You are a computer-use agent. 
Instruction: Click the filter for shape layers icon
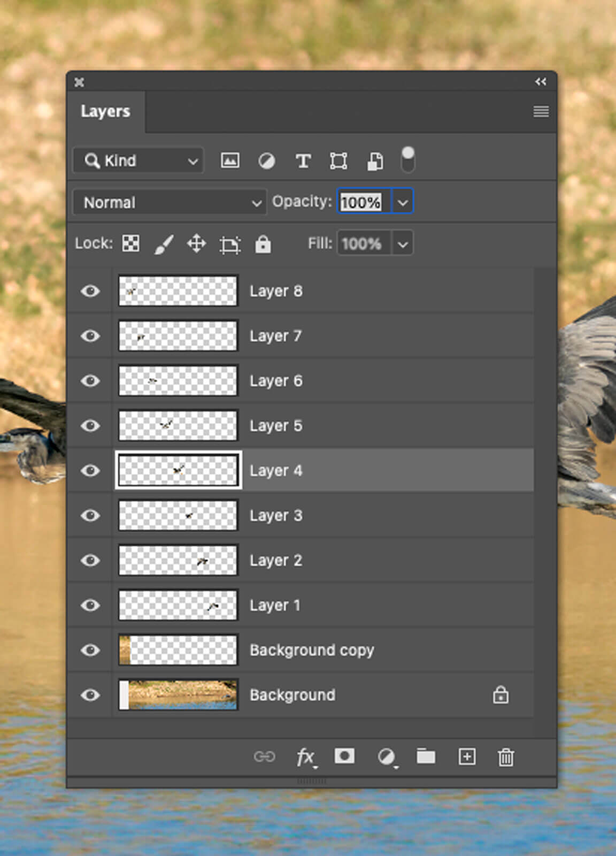point(338,160)
